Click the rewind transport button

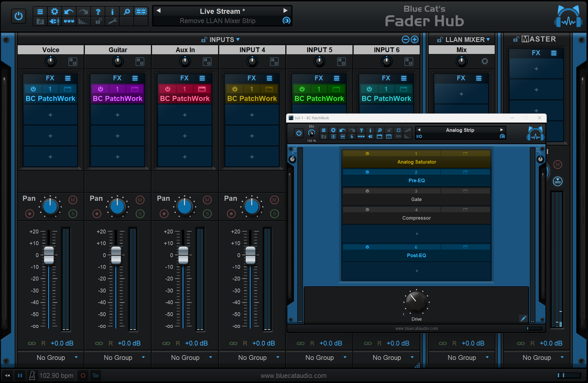(x=7, y=376)
